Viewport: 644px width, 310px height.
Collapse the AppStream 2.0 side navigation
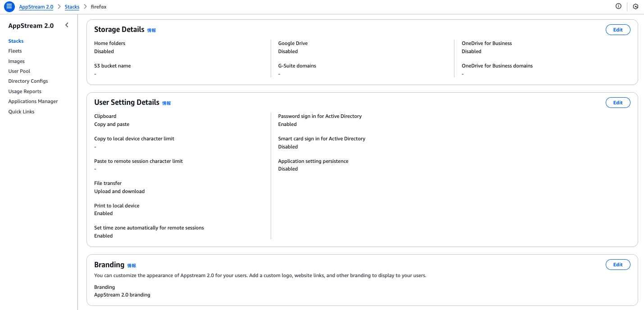tap(67, 25)
